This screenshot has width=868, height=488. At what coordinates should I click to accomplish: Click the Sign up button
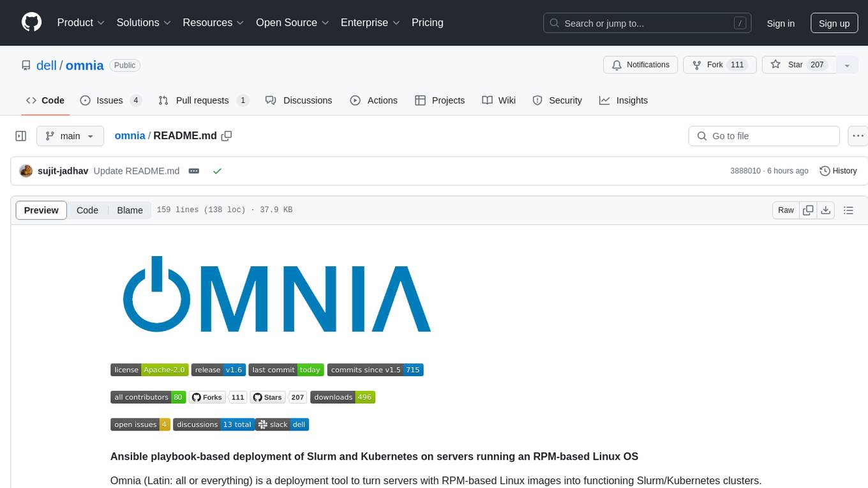pos(834,23)
